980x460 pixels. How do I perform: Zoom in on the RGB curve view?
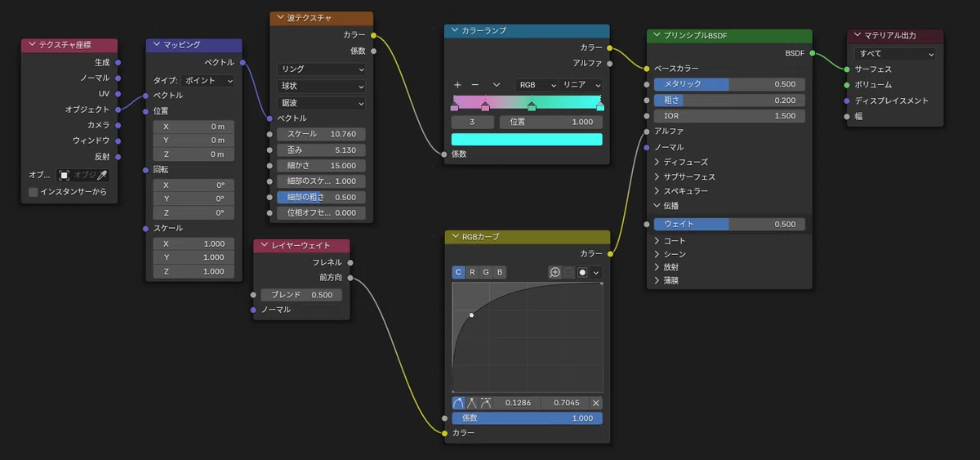555,272
